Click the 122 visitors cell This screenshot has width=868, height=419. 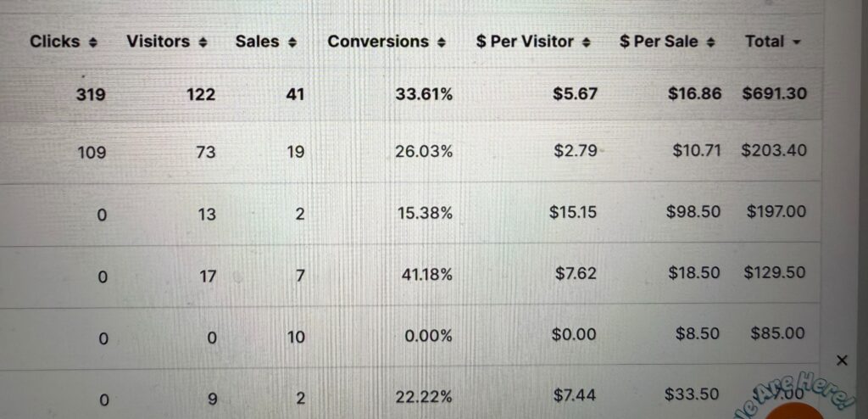click(x=201, y=94)
